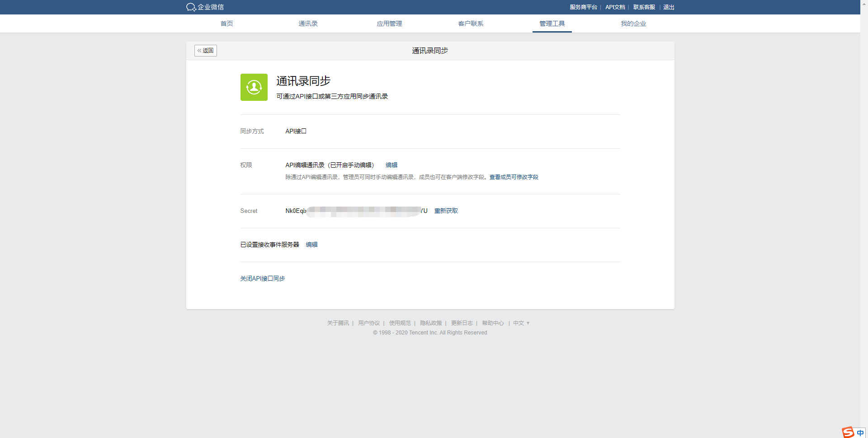Click the green 通讯录同步 app icon
This screenshot has width=868, height=438.
254,87
